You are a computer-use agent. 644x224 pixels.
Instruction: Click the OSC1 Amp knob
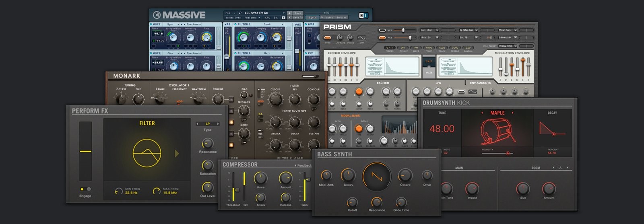click(207, 37)
